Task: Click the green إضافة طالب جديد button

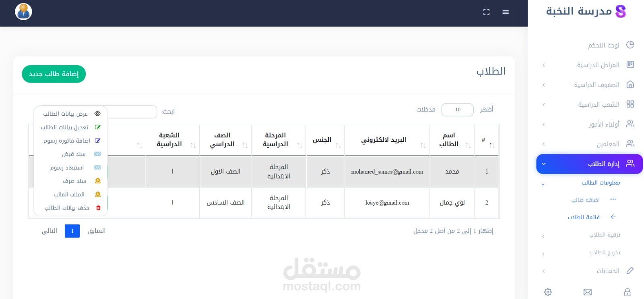Action: point(54,74)
